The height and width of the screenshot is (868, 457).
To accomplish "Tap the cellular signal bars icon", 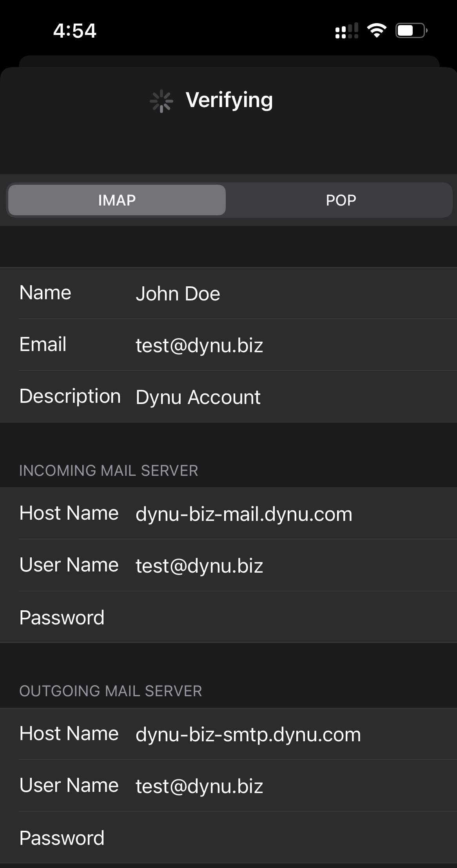I will pyautogui.click(x=347, y=31).
